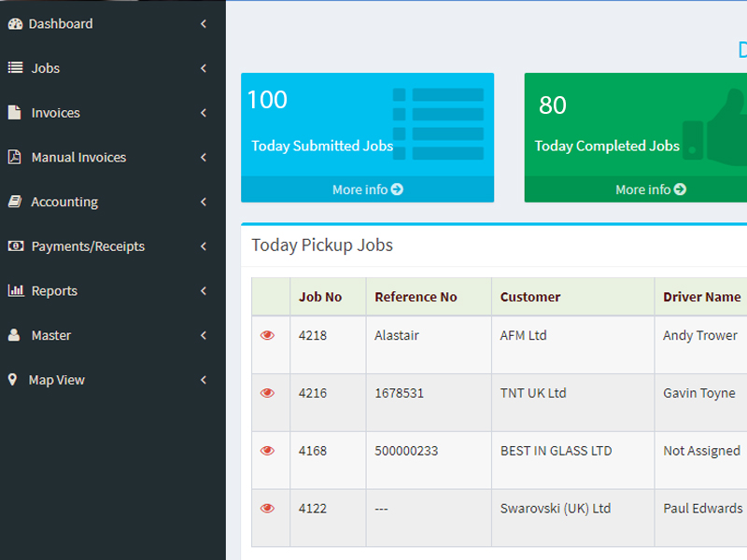The width and height of the screenshot is (747, 560).
Task: Expand the Jobs menu chevron
Action: [204, 68]
